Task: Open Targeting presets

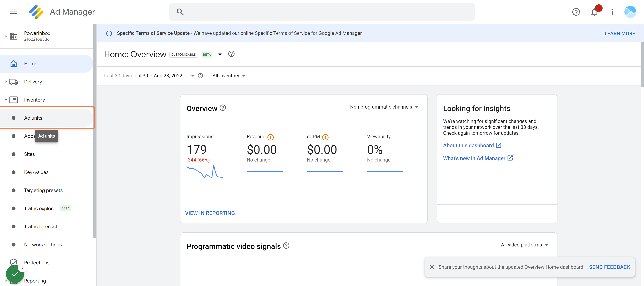Action: click(x=46, y=190)
